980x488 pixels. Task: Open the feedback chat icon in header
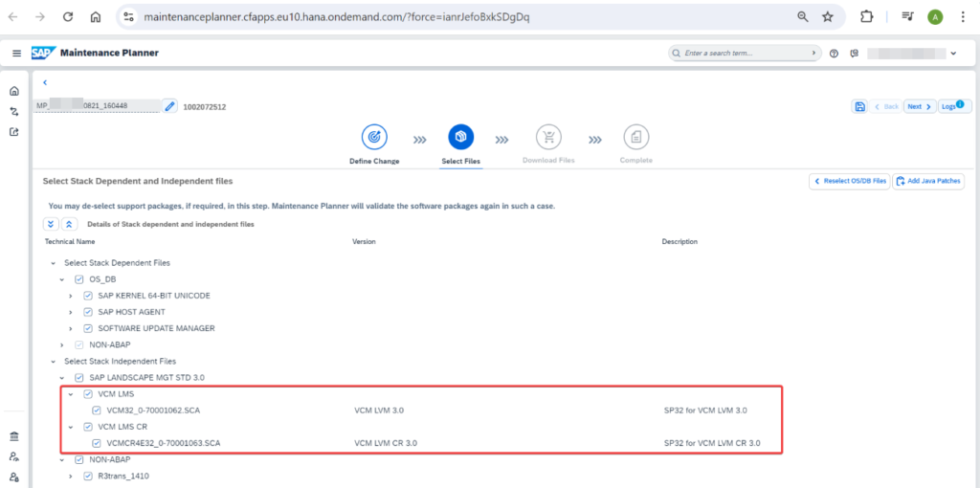855,54
